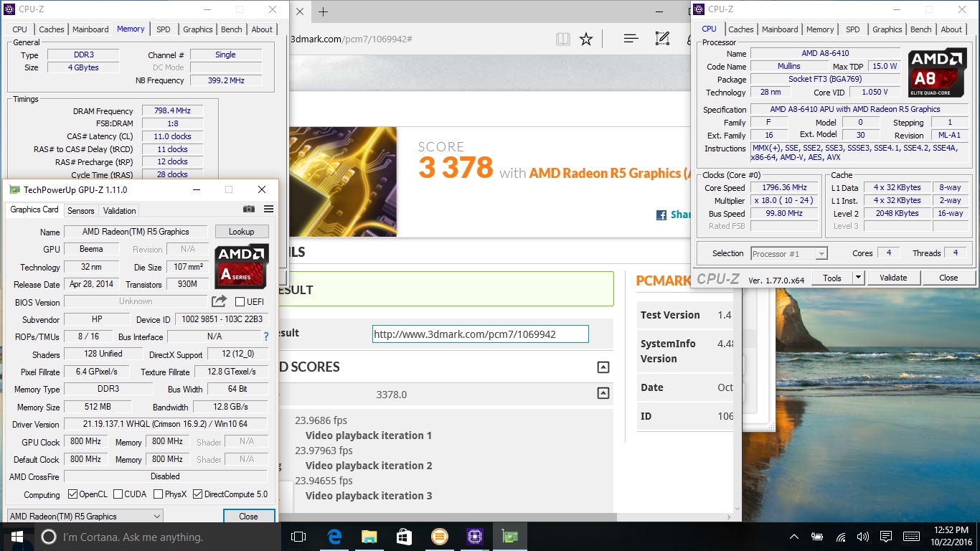
Task: Take a GPU-Z screenshot with the camera icon
Action: coord(249,209)
